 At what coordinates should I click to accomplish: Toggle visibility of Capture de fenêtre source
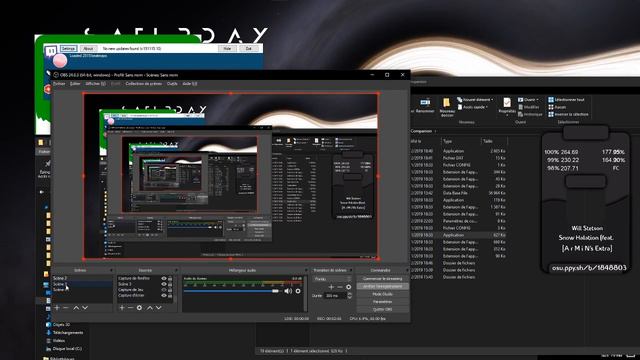[164, 278]
